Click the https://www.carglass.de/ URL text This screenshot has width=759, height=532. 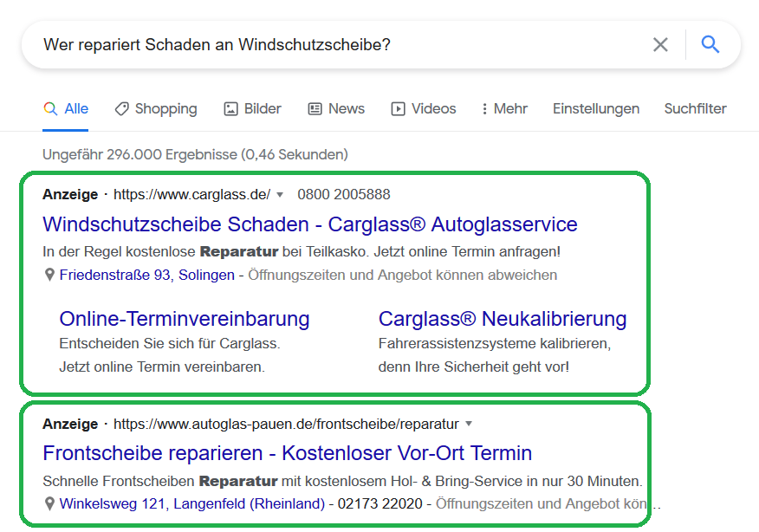point(191,195)
